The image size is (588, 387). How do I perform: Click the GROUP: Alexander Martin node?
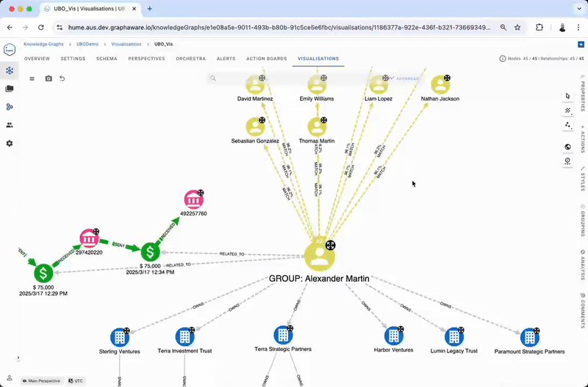[319, 256]
